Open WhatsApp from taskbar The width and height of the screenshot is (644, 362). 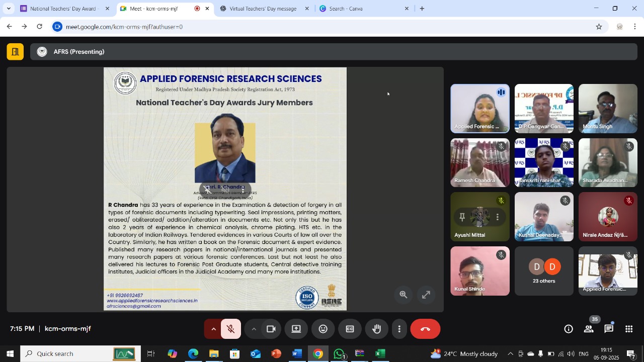(x=339, y=354)
